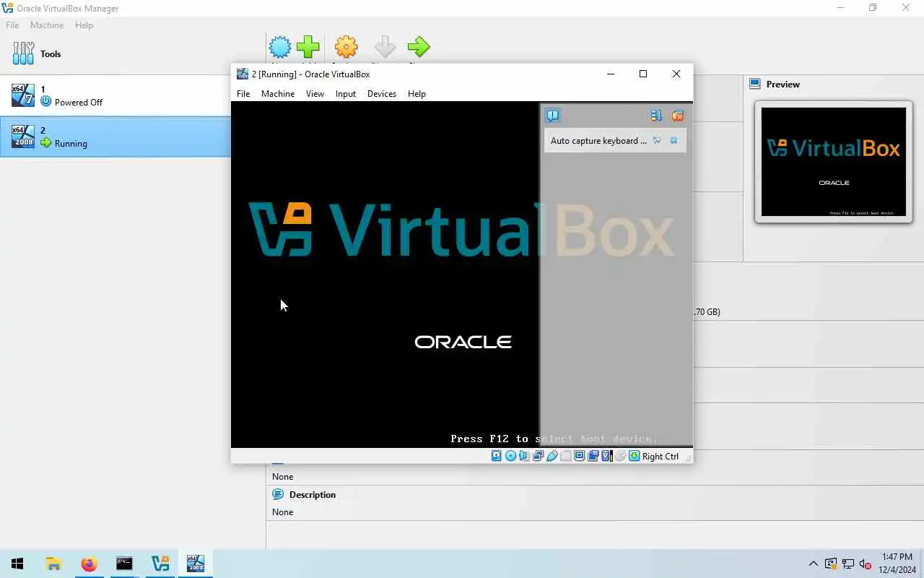Open File menu in VirtualBox Manager
Screen dimensions: 924x578
point(12,25)
